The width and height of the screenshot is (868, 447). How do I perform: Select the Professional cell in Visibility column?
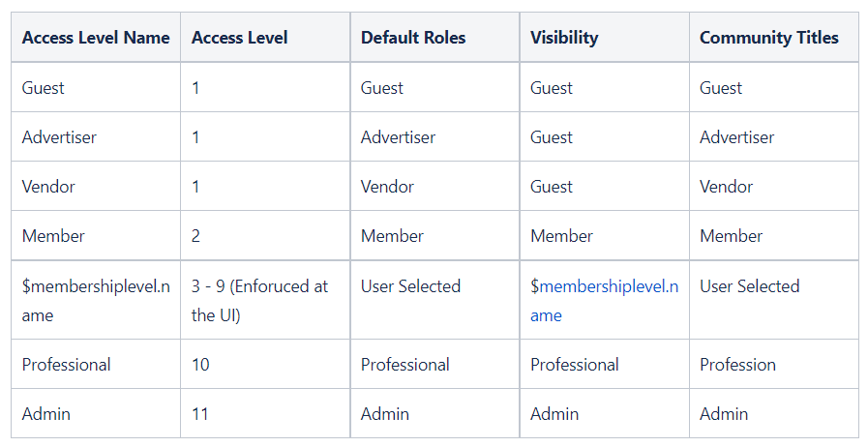(x=575, y=365)
